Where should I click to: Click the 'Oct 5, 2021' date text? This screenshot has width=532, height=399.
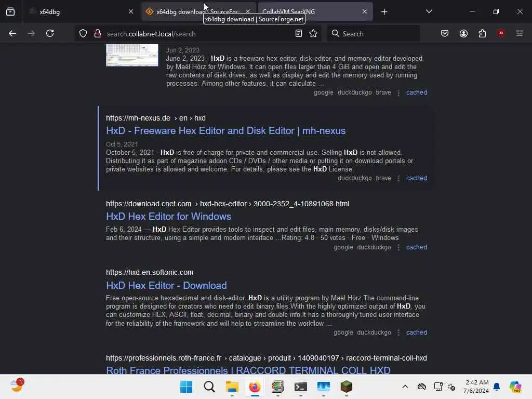click(122, 144)
